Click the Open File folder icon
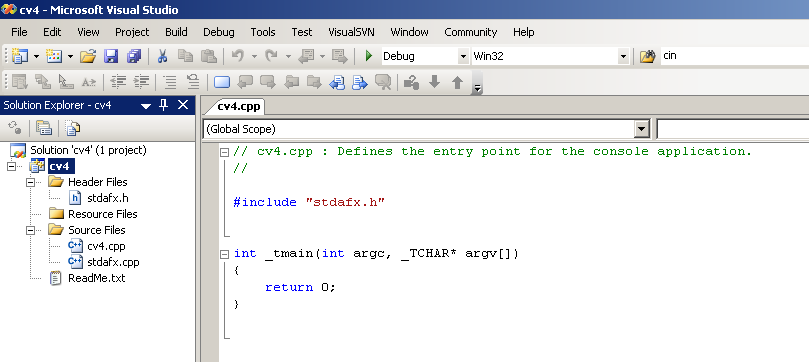Viewport: 809px width, 362px height. click(88, 56)
